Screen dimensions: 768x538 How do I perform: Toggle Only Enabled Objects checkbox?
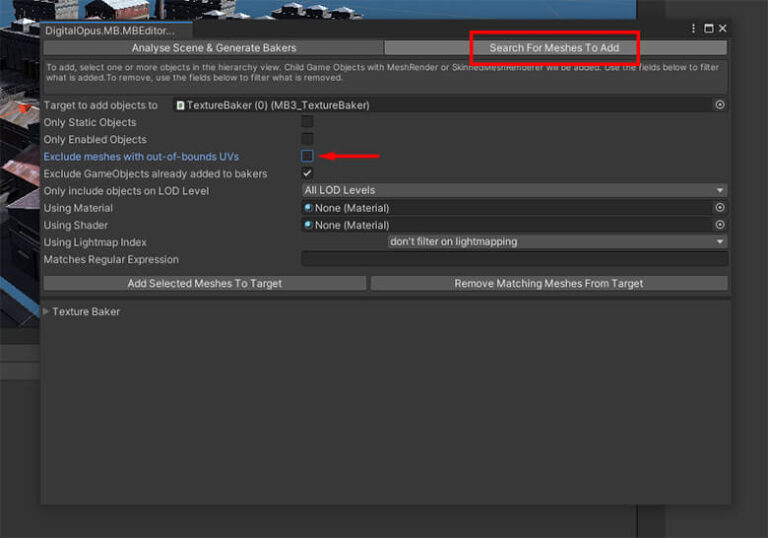[308, 139]
